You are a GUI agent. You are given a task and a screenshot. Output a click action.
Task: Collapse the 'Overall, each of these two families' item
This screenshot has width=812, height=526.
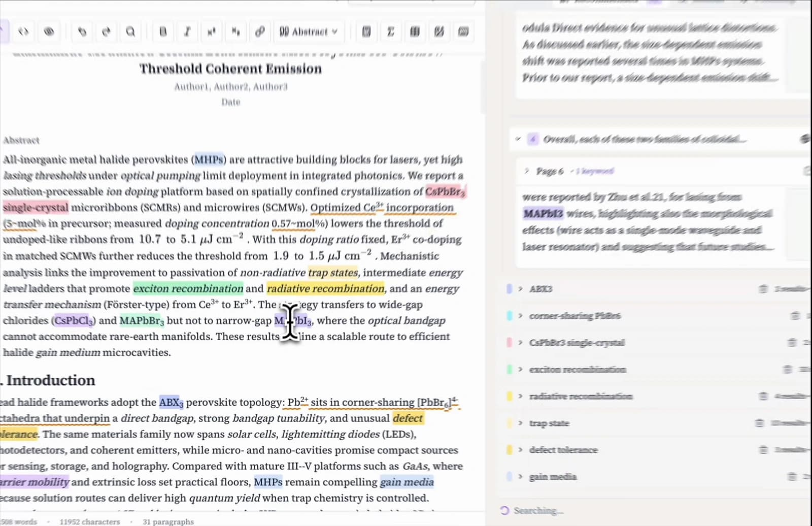518,139
